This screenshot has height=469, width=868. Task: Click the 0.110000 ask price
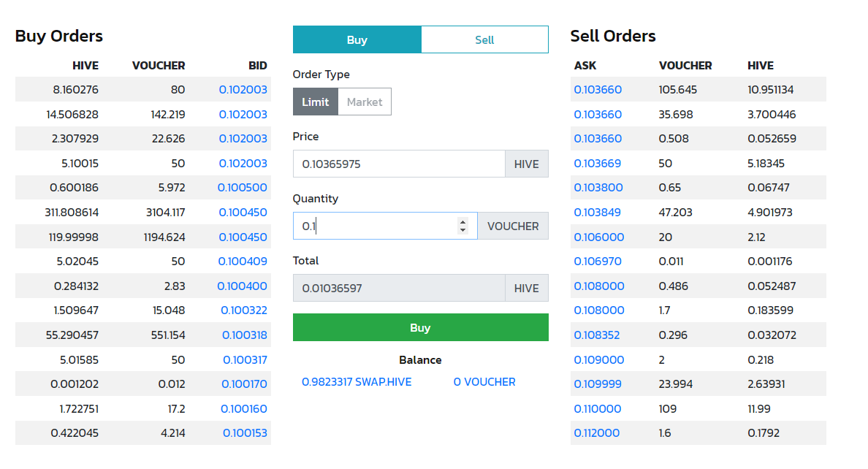(598, 408)
